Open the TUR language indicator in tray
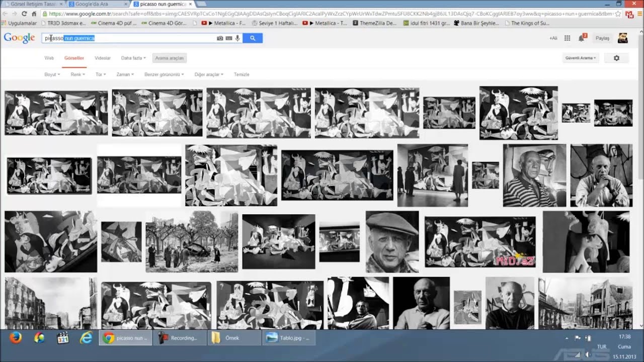 (x=601, y=347)
